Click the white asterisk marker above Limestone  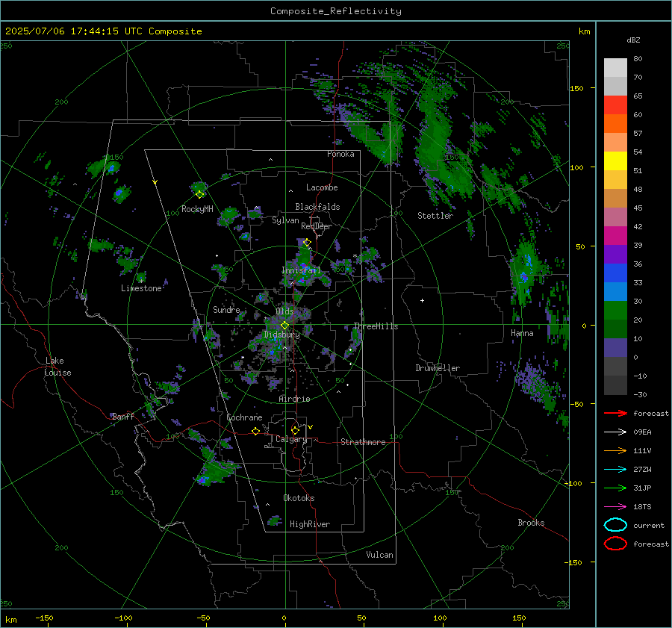click(141, 282)
